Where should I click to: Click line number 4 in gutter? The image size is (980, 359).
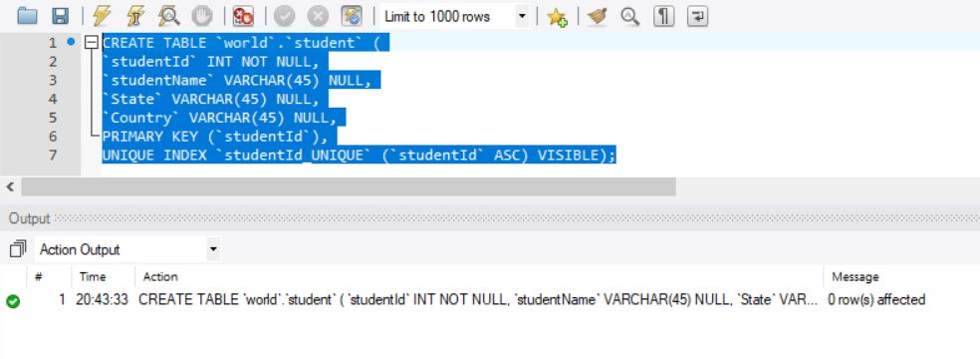coord(53,99)
